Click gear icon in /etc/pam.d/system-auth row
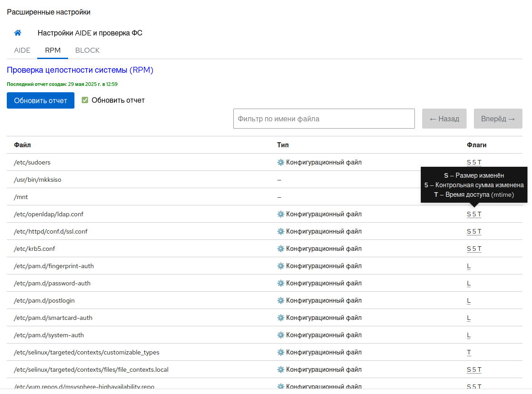Image resolution: width=532 pixels, height=394 pixels. [281, 335]
